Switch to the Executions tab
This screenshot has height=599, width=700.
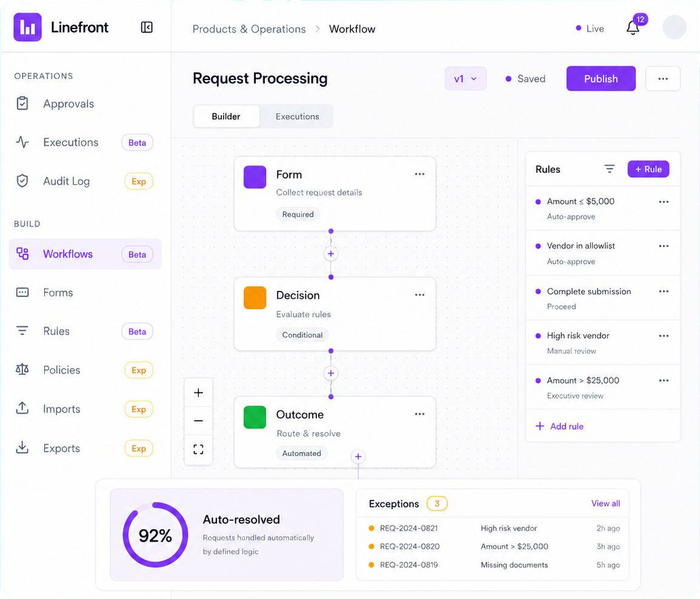coord(298,116)
